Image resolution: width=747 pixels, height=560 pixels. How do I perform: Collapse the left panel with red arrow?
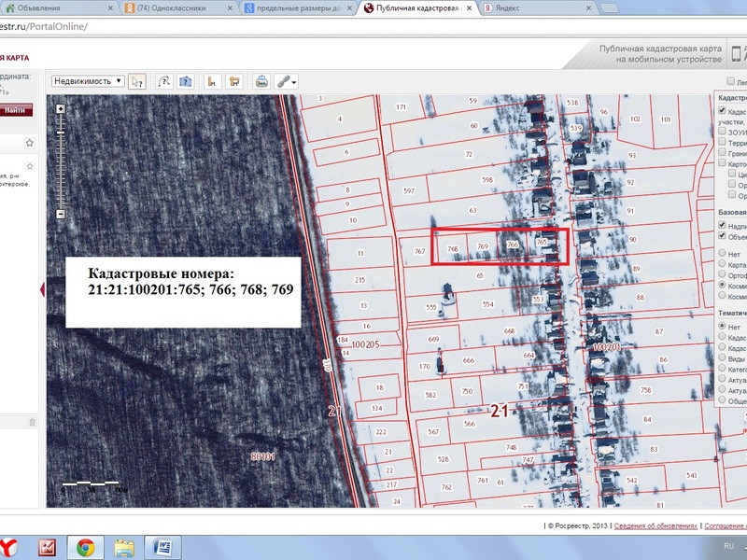click(x=42, y=289)
